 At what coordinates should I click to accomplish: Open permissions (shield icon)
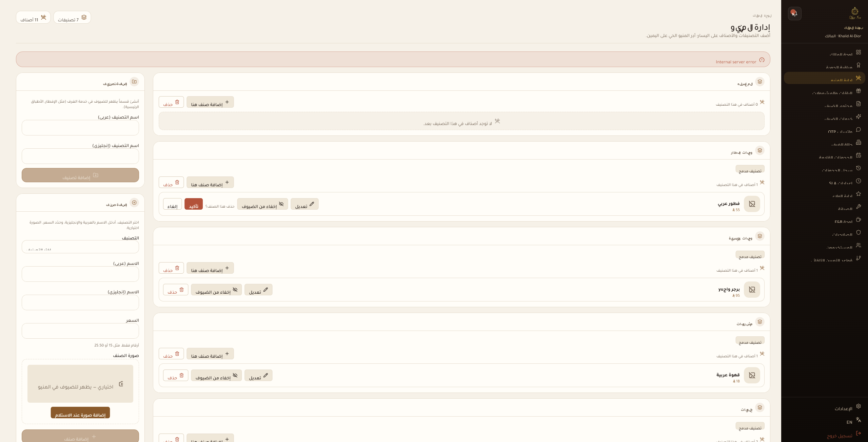click(825, 232)
